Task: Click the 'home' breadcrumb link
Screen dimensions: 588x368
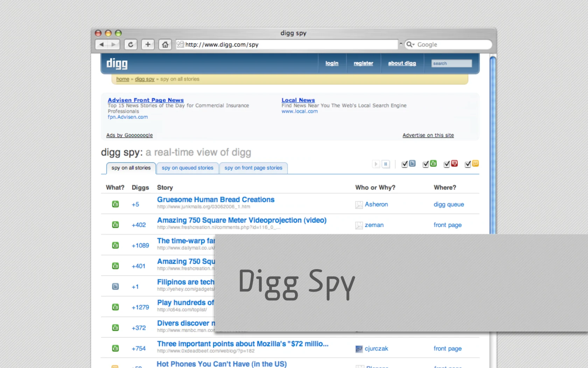Action: pos(122,79)
